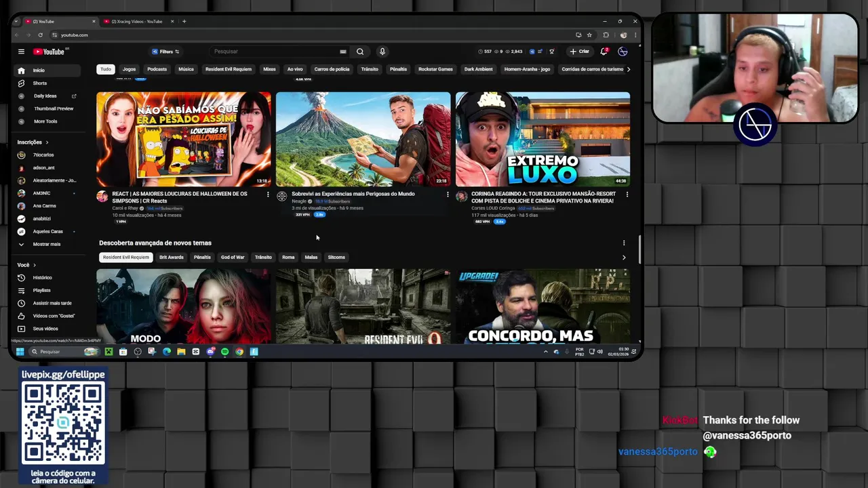Open Carol e Rhay channel avatar
Image resolution: width=868 pixels, height=488 pixels.
pyautogui.click(x=102, y=197)
